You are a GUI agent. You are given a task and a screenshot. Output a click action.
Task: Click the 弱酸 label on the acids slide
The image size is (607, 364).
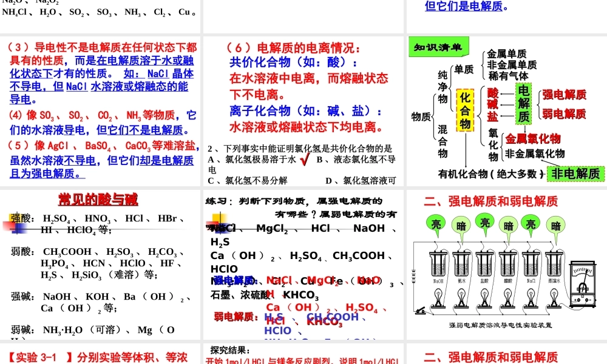click(22, 251)
